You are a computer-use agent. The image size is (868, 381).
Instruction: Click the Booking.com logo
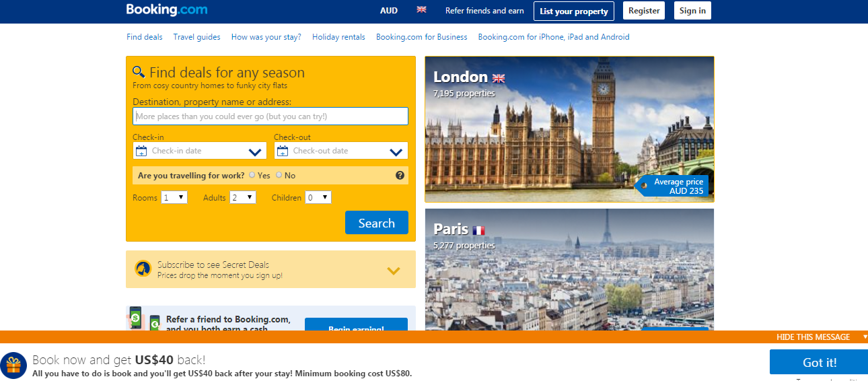pyautogui.click(x=167, y=10)
